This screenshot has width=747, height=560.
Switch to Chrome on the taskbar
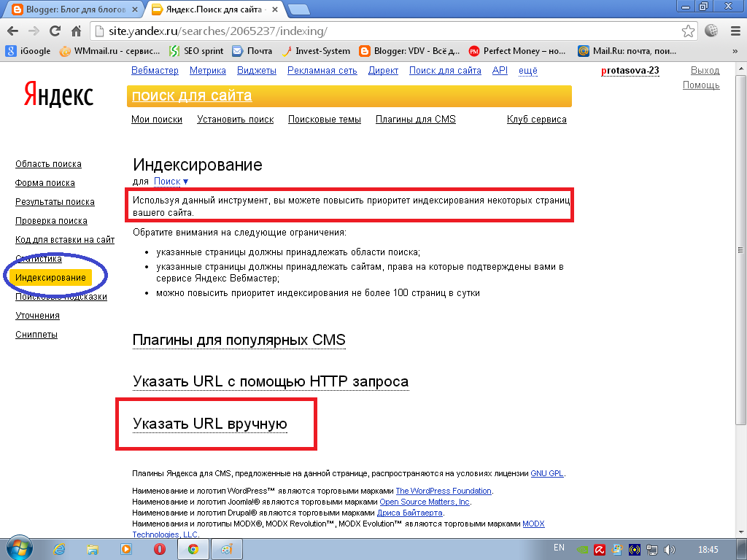pos(193,549)
